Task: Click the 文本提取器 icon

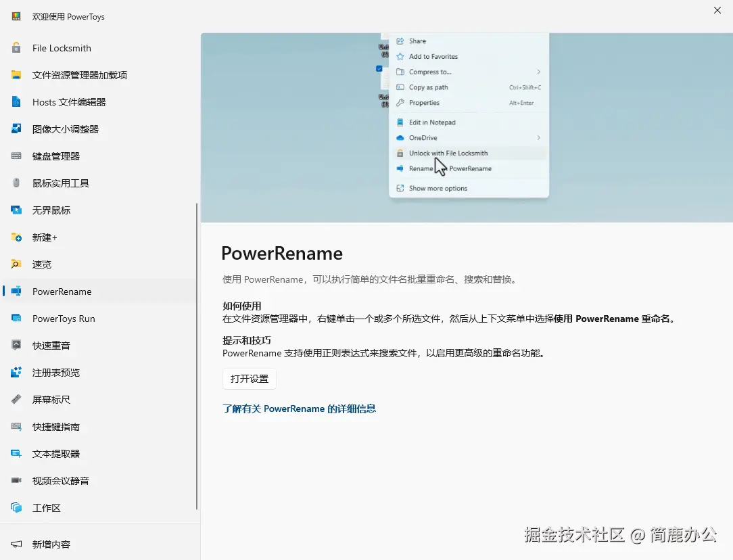Action: click(16, 453)
